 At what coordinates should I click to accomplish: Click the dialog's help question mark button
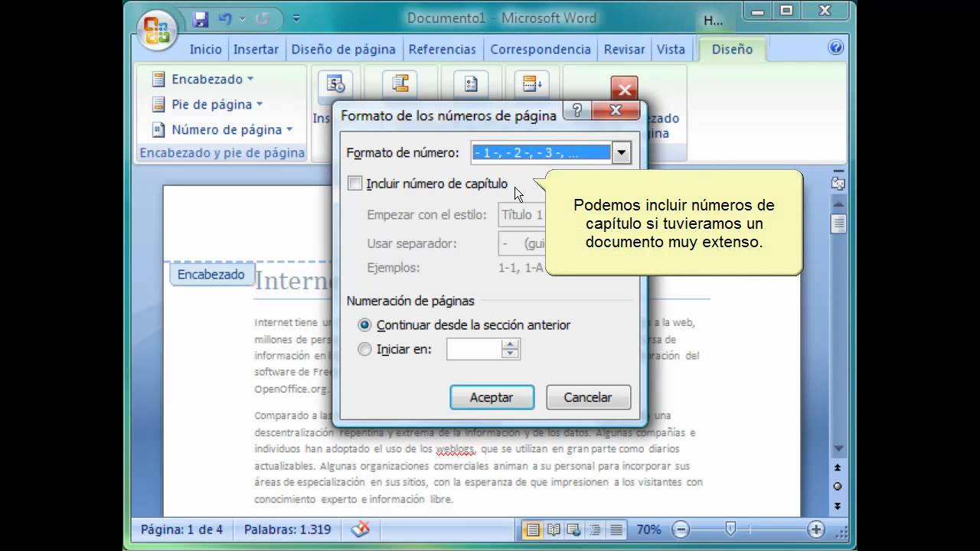577,110
